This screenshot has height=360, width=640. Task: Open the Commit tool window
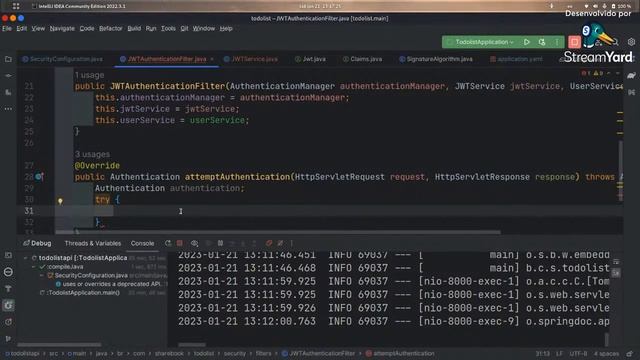pyautogui.click(x=8, y=76)
